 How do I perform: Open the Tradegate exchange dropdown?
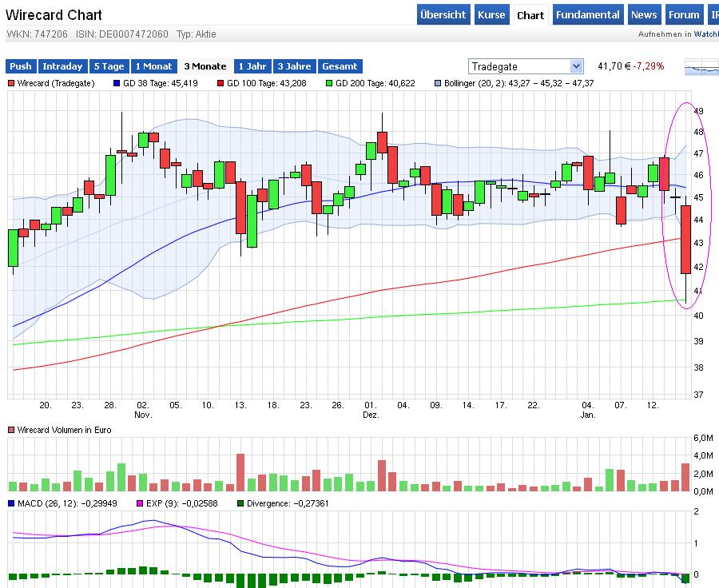(526, 66)
